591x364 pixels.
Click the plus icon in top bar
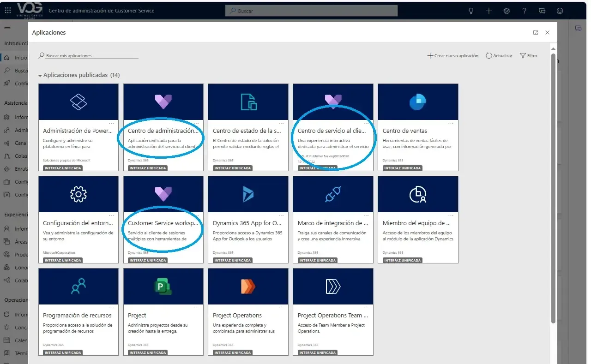489,11
